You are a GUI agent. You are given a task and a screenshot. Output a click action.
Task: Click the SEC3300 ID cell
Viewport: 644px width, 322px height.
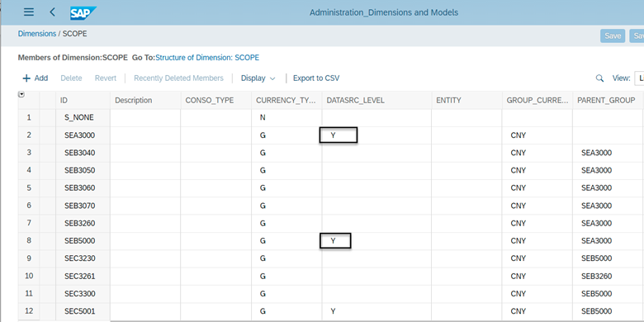83,294
